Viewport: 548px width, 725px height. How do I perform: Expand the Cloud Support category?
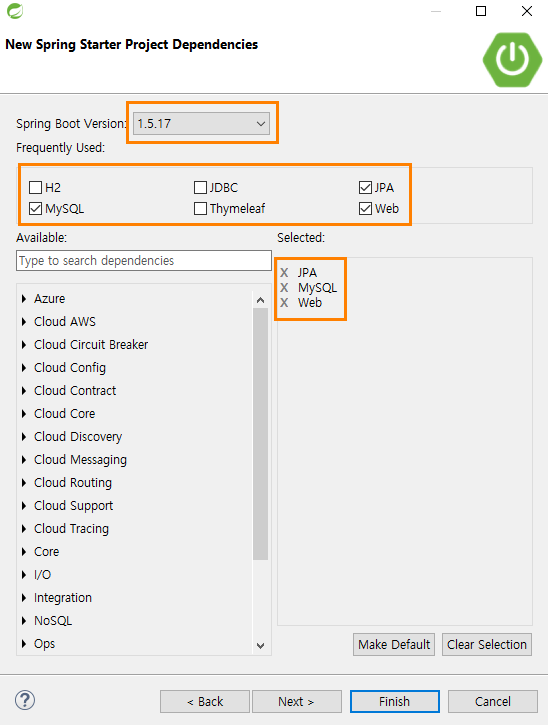tap(24, 506)
